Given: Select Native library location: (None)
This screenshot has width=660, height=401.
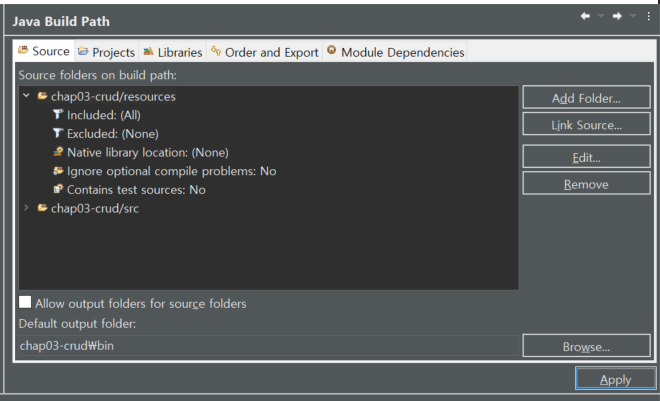Looking at the screenshot, I should coord(148,152).
